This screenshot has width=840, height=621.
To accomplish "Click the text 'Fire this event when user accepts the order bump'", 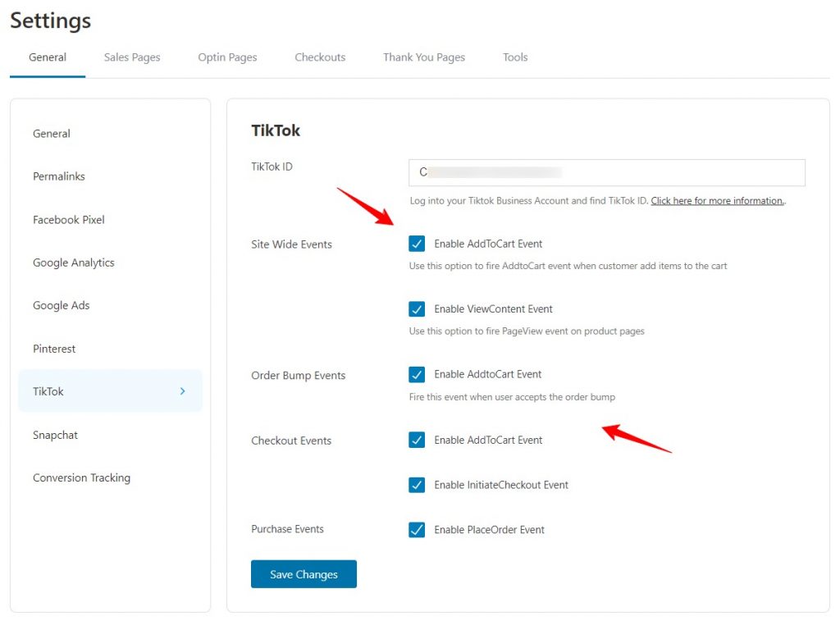I will click(512, 397).
